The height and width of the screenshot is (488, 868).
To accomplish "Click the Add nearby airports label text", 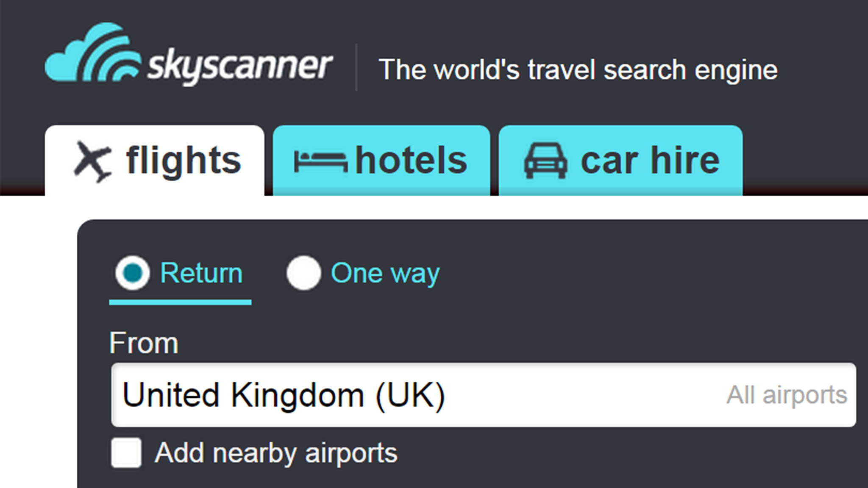I will [x=276, y=453].
